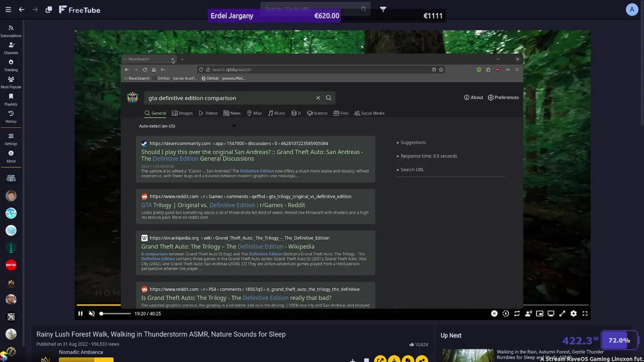This screenshot has height=362, width=644.
Task: Open FreeTube search filters funnel
Action: (383, 9)
